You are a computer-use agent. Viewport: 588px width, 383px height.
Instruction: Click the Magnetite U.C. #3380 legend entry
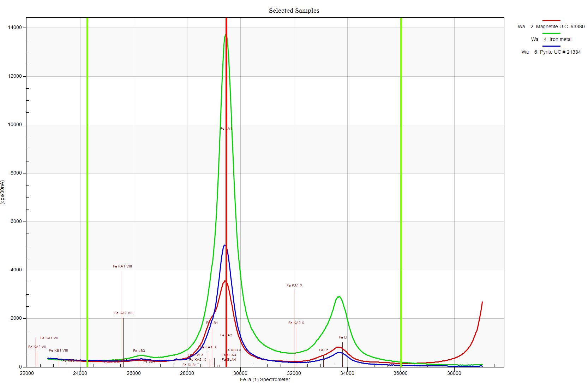tap(560, 26)
